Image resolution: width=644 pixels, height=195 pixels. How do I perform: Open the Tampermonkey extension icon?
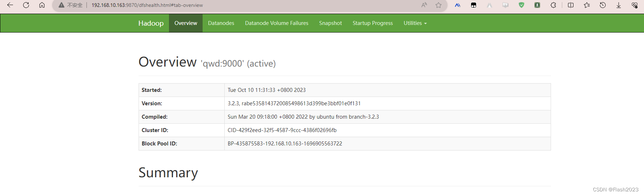tap(474, 5)
